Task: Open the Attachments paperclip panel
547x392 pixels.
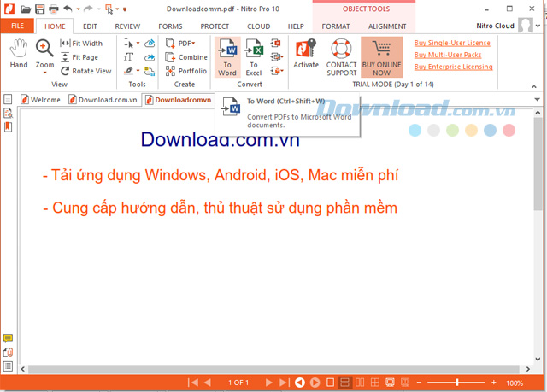Action: point(8,352)
